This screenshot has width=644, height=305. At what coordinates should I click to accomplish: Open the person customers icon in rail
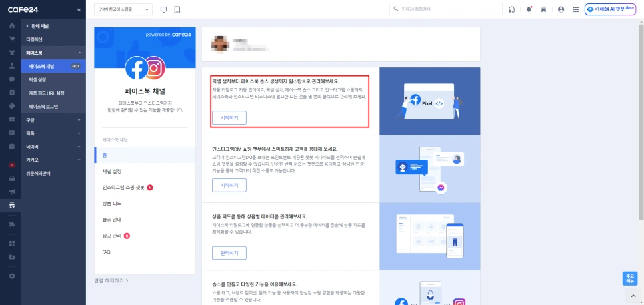(12, 66)
